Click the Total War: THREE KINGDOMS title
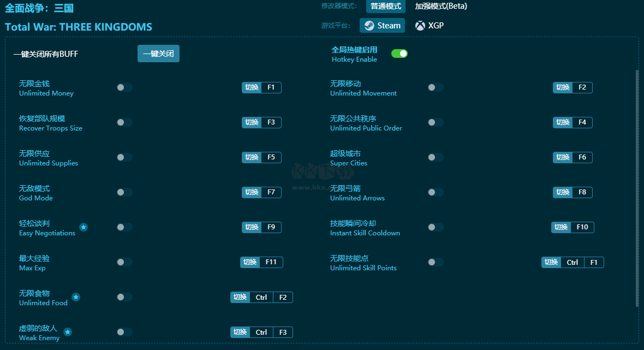 [x=79, y=27]
